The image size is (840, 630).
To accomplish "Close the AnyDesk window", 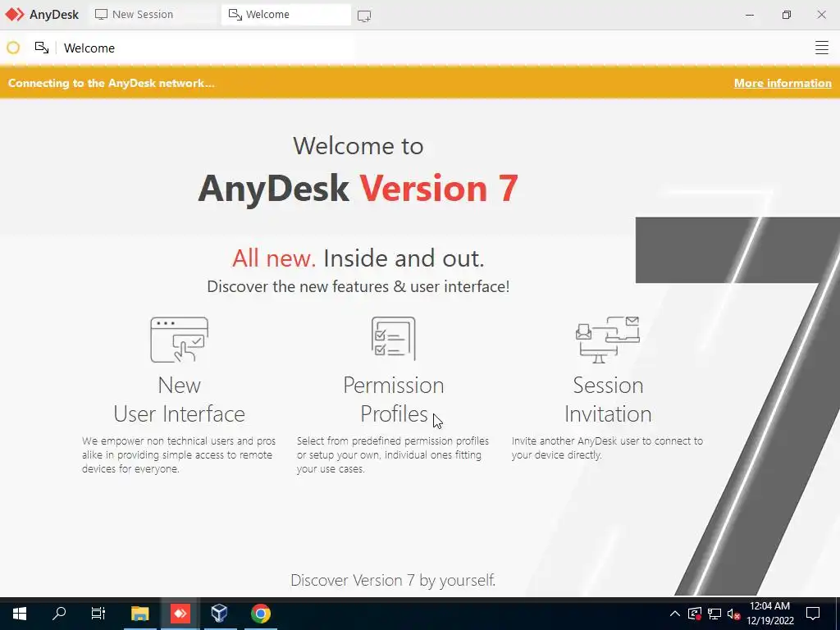I will pyautogui.click(x=821, y=15).
